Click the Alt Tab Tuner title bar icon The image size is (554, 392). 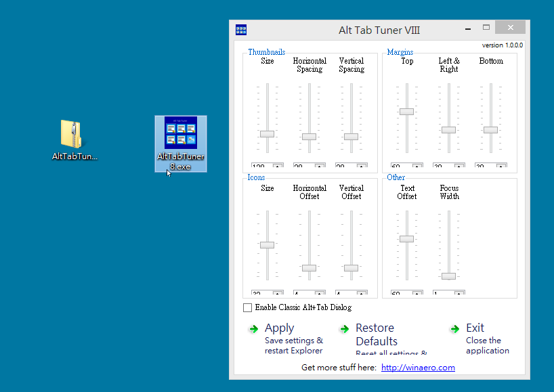point(241,29)
